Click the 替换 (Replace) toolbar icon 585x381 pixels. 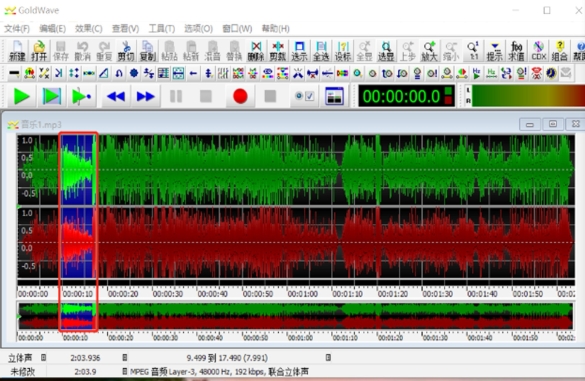tap(234, 51)
